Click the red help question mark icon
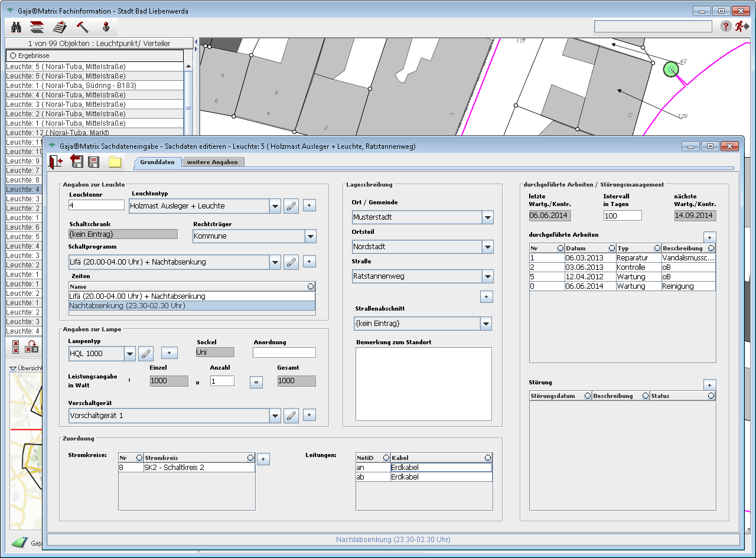Viewport: 756px width, 558px height. tap(726, 27)
